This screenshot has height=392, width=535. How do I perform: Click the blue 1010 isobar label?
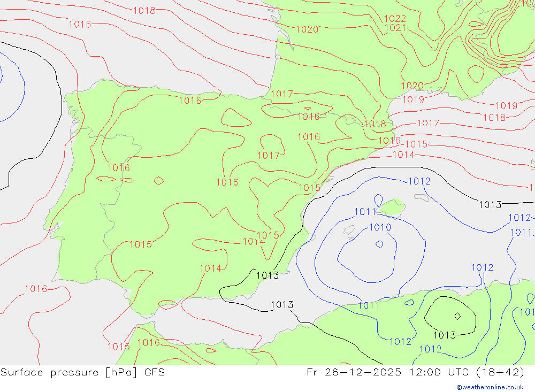380,227
